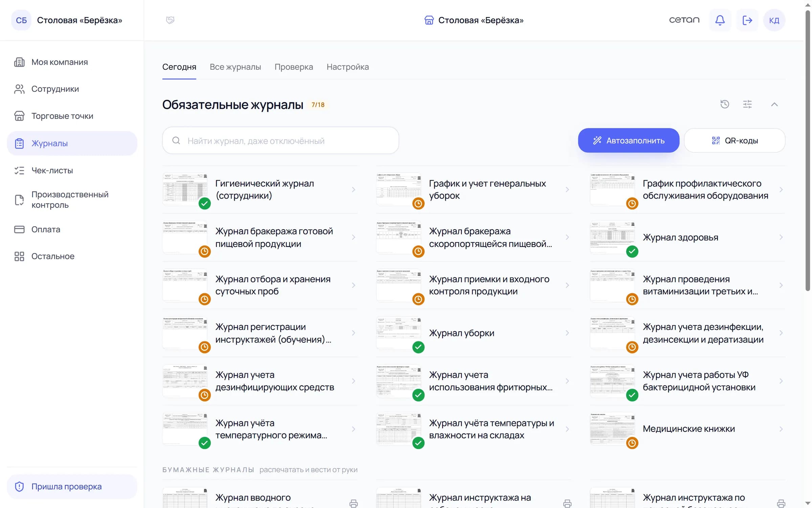Open Оплата page
This screenshot has height=508, width=812.
[72, 229]
